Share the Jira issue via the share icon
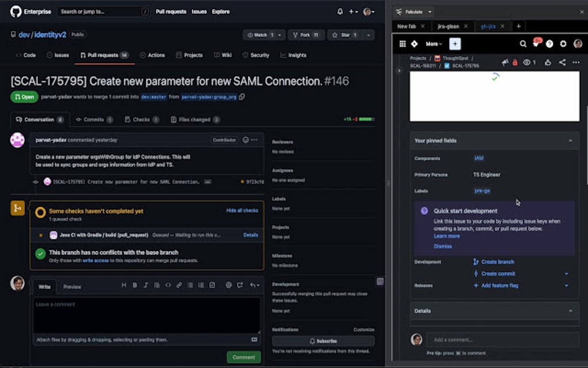 point(562,63)
